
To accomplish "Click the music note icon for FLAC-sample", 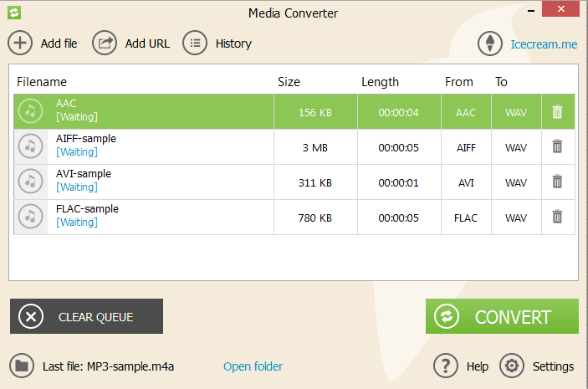I will click(30, 217).
